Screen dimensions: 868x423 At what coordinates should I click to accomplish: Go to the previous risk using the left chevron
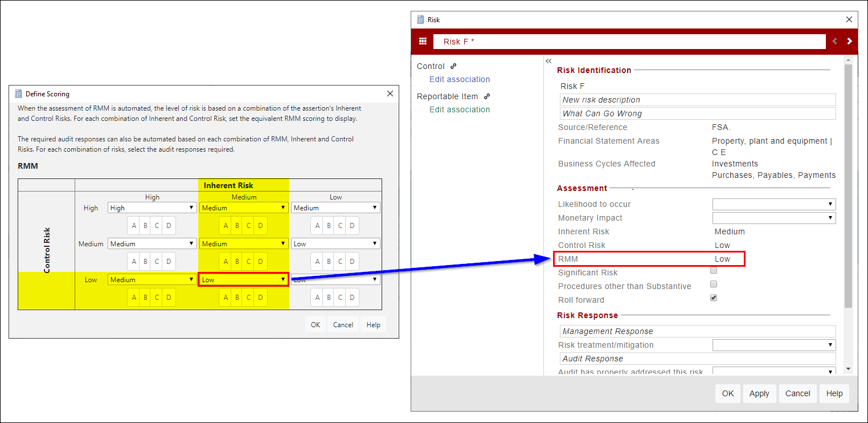834,41
